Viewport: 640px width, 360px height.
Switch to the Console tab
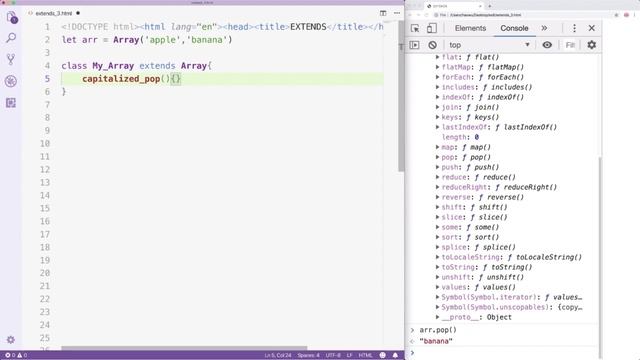(514, 28)
